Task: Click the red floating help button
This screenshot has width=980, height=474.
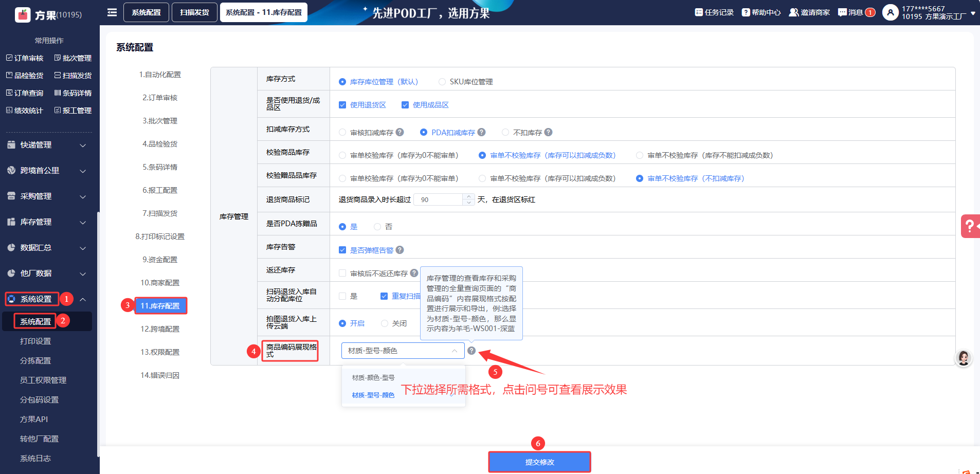Action: point(970,226)
